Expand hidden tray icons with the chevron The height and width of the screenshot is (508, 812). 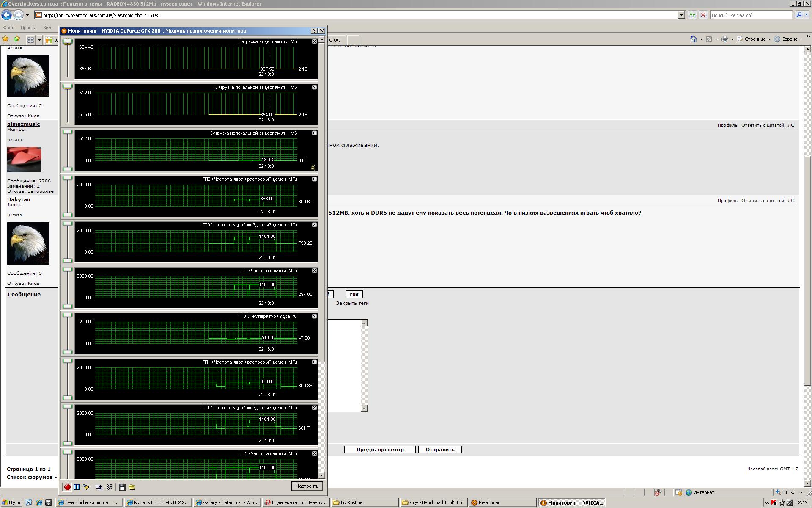pos(767,502)
